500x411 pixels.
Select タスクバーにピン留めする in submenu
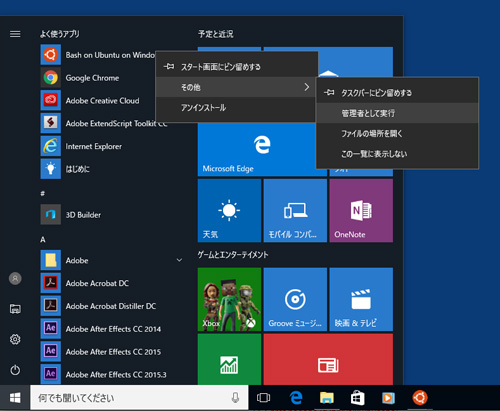pyautogui.click(x=397, y=93)
